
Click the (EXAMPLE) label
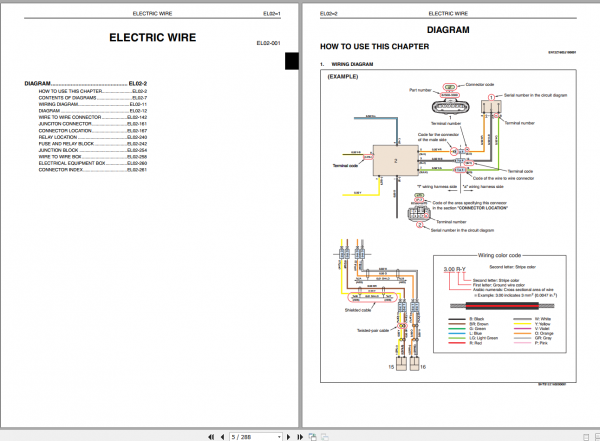[x=342, y=77]
